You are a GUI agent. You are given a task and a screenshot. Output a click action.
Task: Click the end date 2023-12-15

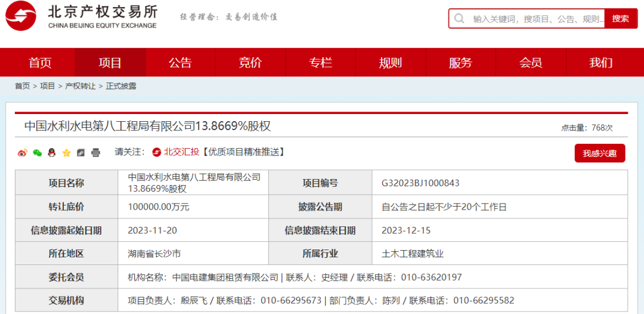(x=406, y=230)
